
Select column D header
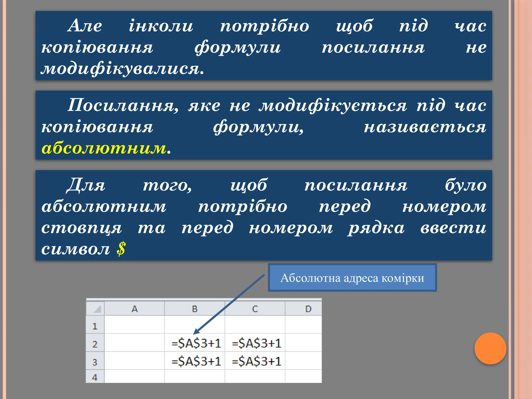point(308,309)
